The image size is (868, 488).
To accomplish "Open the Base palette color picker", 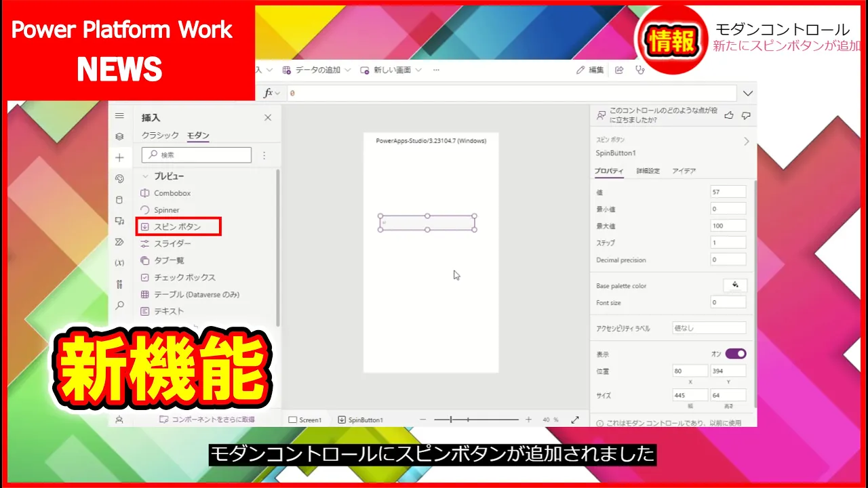I will point(735,285).
